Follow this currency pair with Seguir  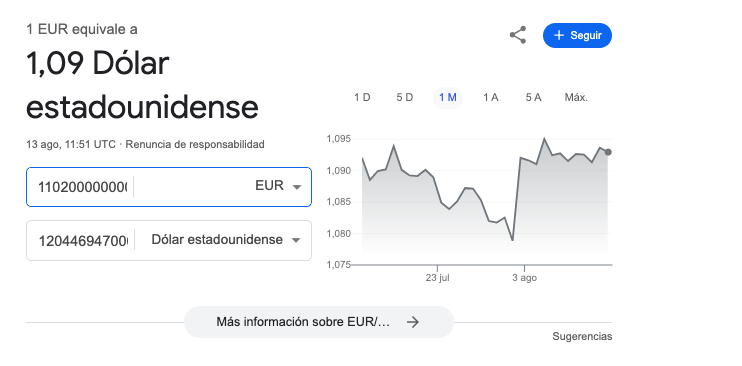point(577,36)
